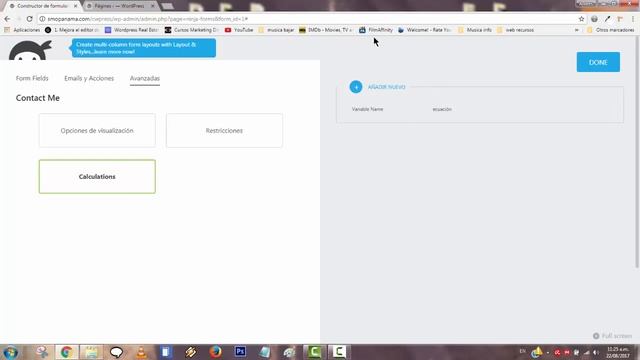Launch Firefox from the taskbar

tap(216, 352)
